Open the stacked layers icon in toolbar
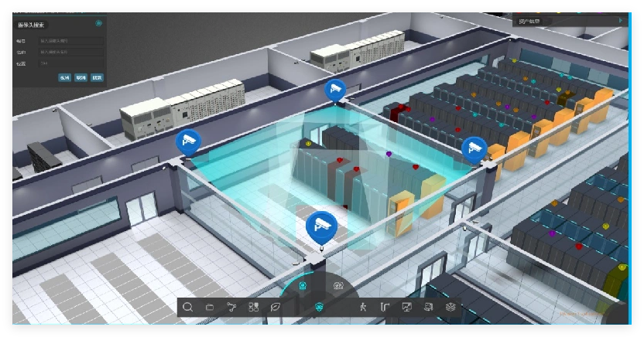The image size is (644, 337). [450, 307]
